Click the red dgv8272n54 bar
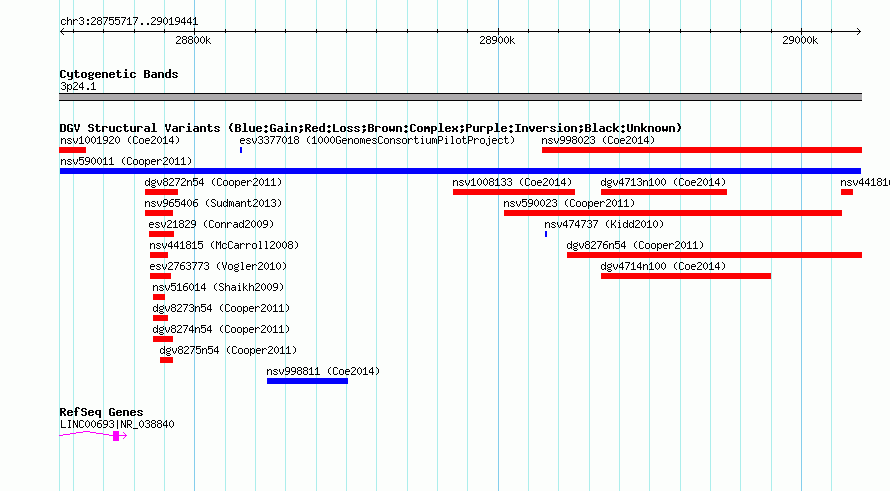Viewport: 890px width, 491px height. click(x=161, y=192)
